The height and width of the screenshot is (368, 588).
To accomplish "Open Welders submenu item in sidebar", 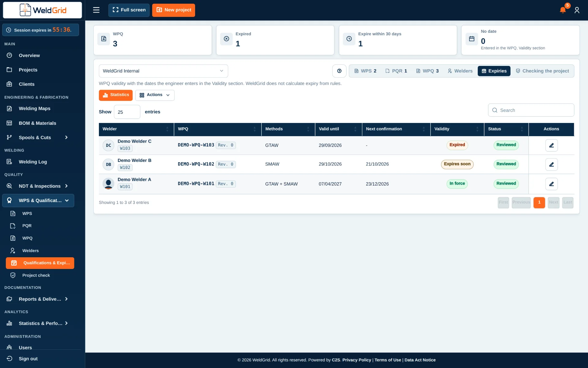I will [30, 251].
